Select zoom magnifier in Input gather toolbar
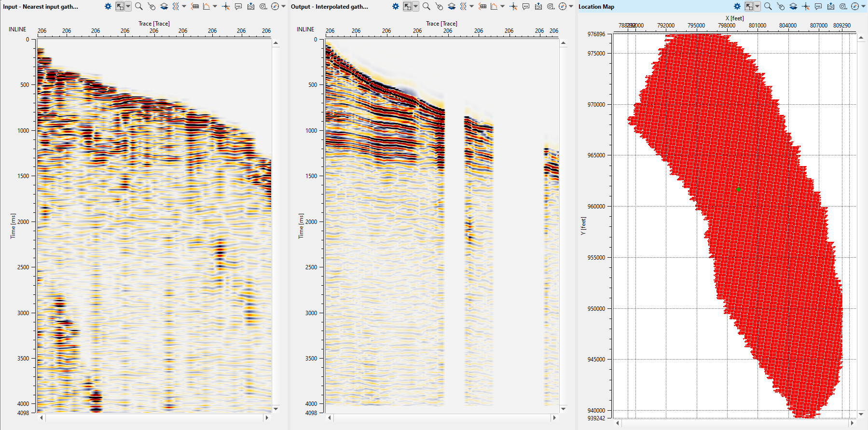 [138, 6]
